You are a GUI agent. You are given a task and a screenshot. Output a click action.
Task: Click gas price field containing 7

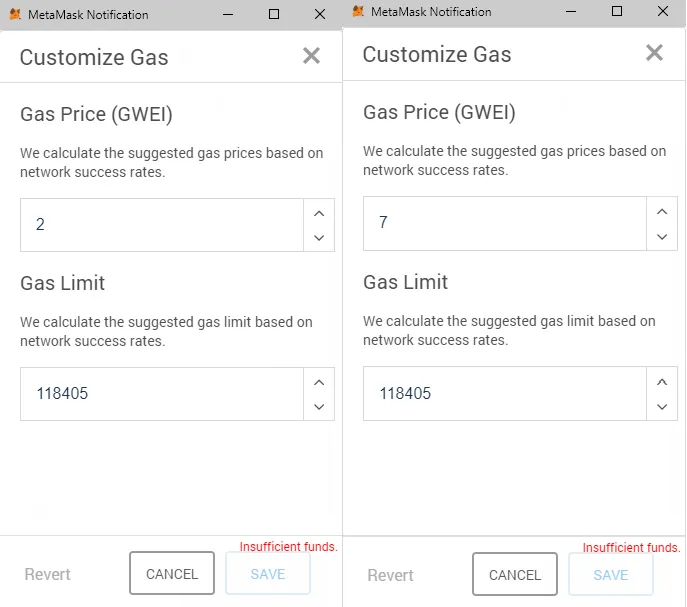pos(505,223)
